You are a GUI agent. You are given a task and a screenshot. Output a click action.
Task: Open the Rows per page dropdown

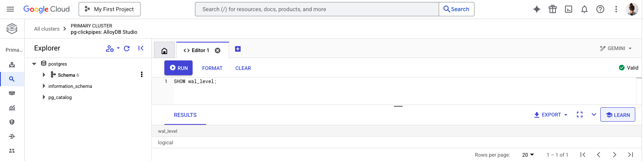(528, 155)
